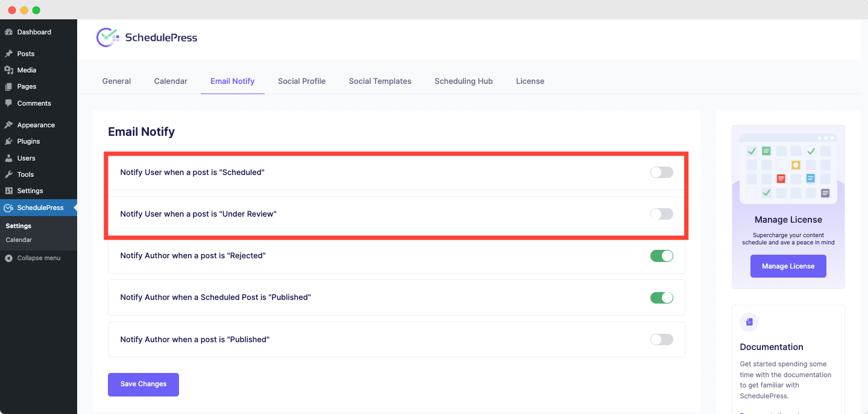Open the Social Profile tab

(x=301, y=81)
